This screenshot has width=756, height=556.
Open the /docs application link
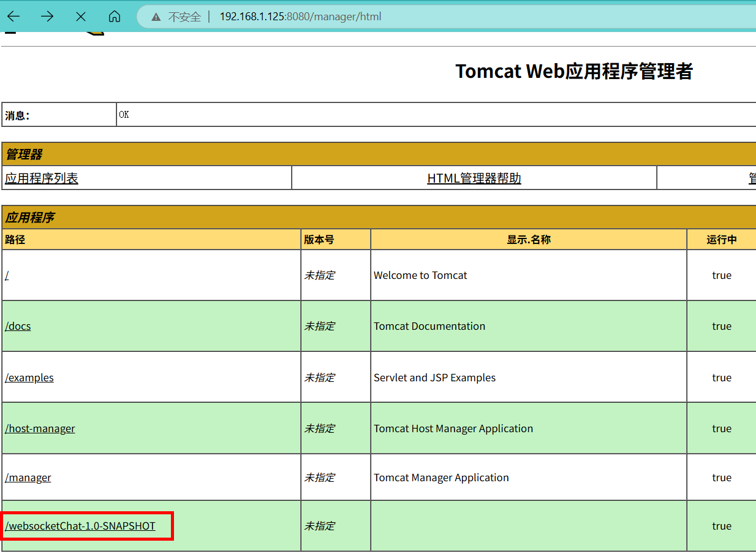click(x=18, y=326)
